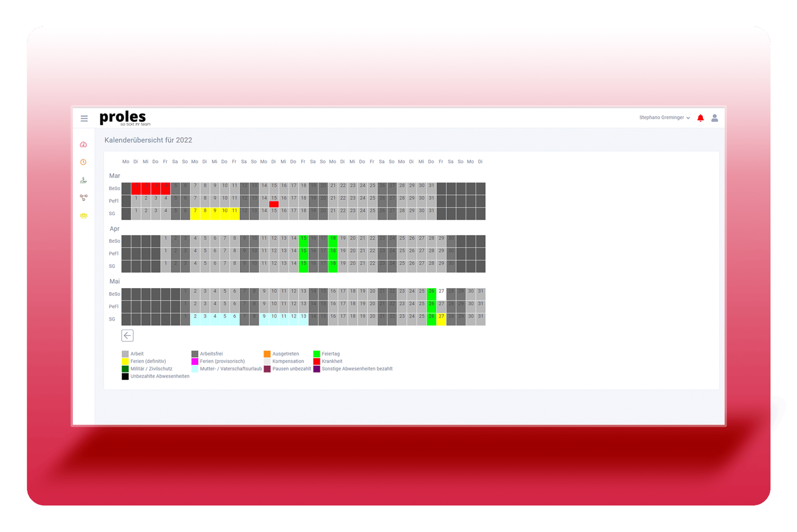Open the yellow team sidebar icon
The image size is (797, 532).
(83, 216)
